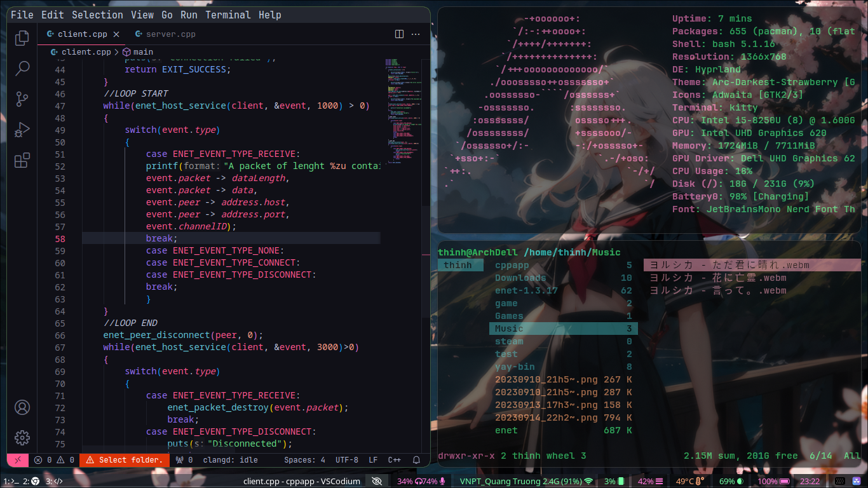Click the ports forwarded indicator showing 0
The image size is (868, 488).
(184, 460)
